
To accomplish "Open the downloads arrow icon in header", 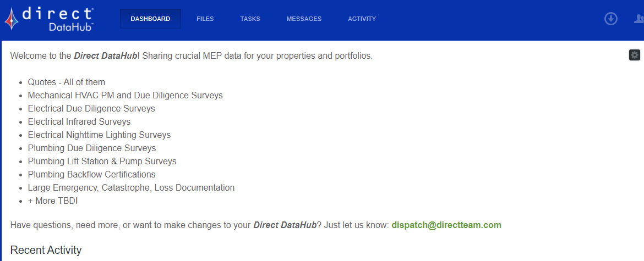I will [x=611, y=19].
